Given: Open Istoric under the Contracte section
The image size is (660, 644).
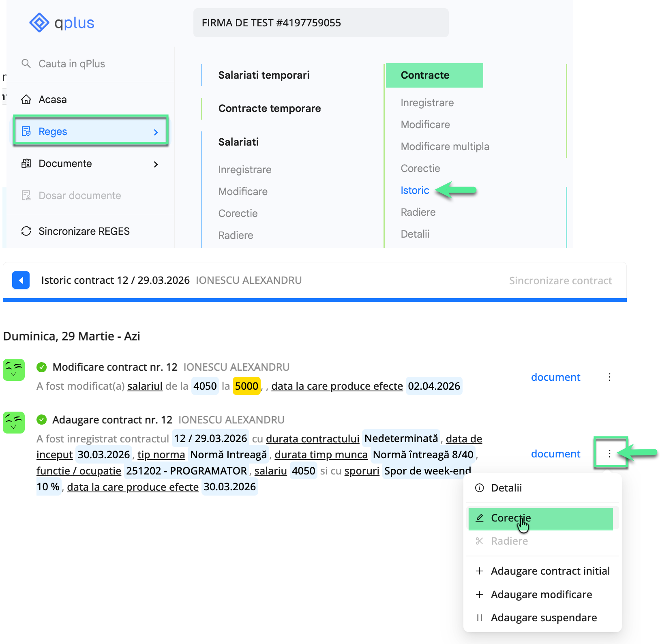Looking at the screenshot, I should point(415,190).
